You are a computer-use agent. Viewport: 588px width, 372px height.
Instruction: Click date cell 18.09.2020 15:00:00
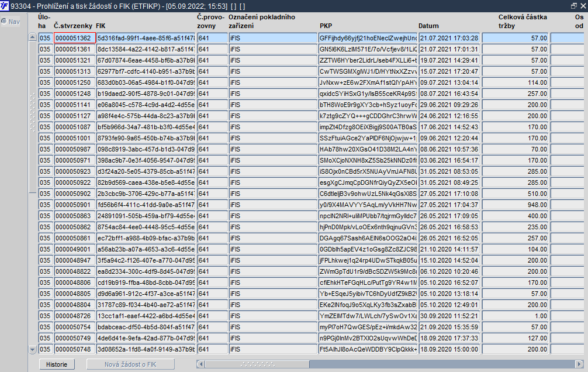click(449, 349)
